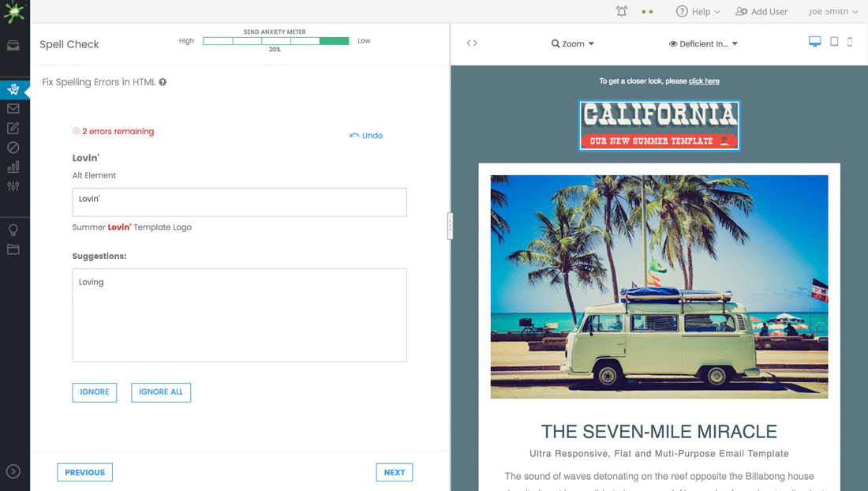Viewport: 868px width, 491px height.
Task: Toggle the HTML code view brackets icon
Action: point(472,43)
